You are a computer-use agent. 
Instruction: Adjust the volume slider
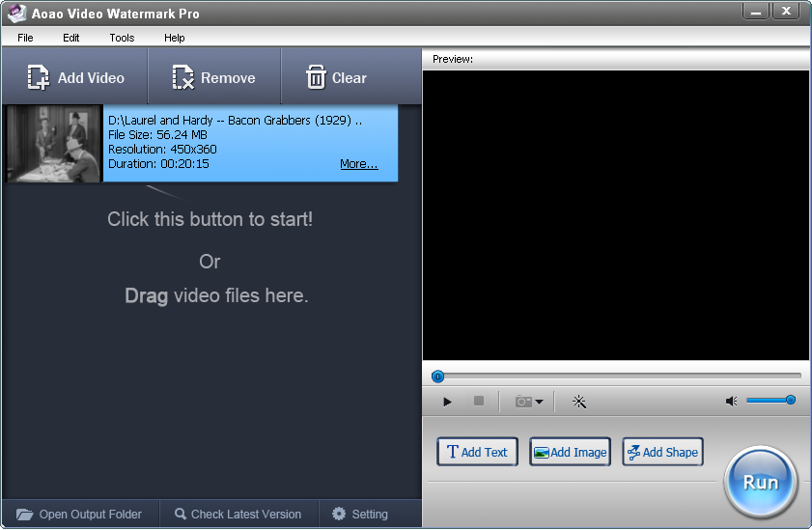tap(770, 400)
